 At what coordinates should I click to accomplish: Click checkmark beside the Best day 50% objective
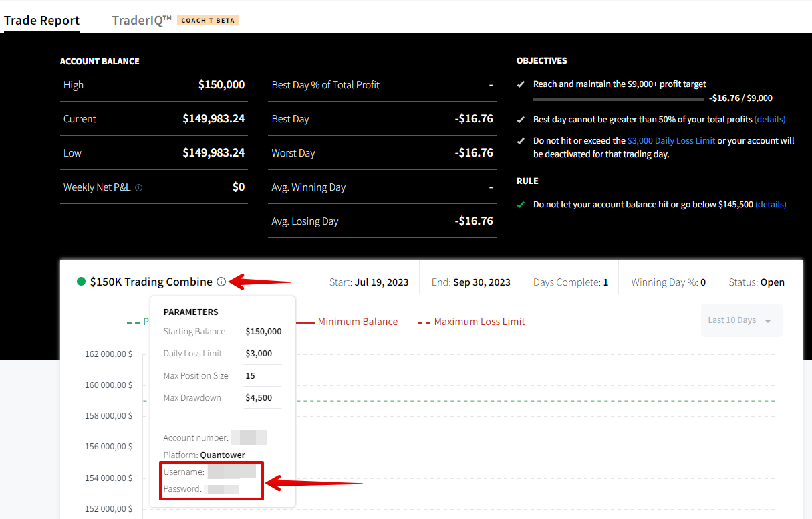tap(521, 120)
